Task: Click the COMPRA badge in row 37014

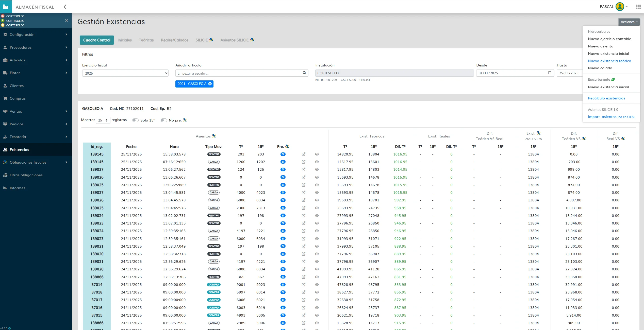Action: 214,285
